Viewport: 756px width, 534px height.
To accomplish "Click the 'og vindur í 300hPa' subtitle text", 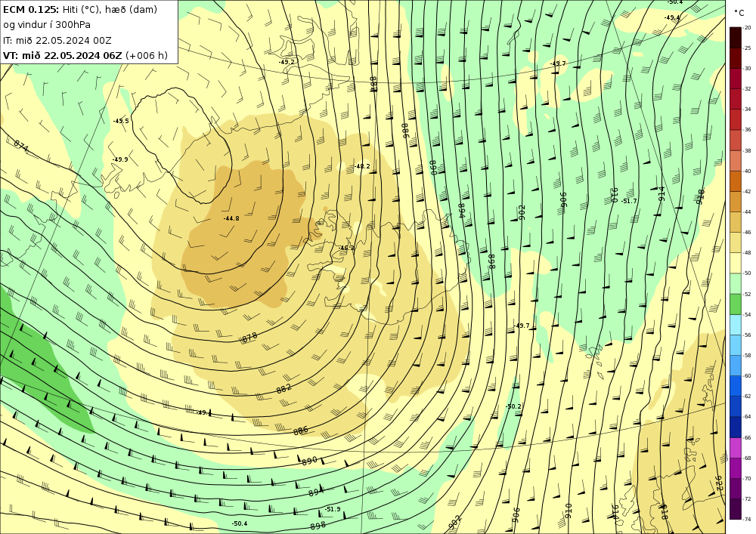I will coord(47,25).
